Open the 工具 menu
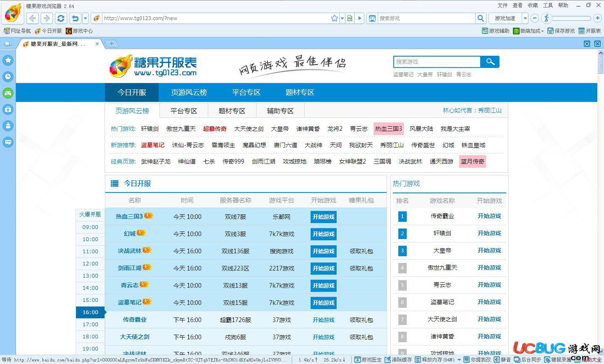The image size is (604, 364). coord(548,5)
